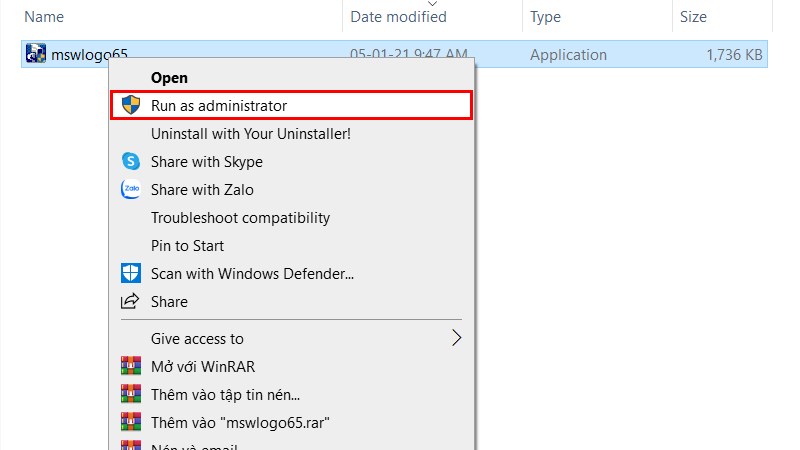Expand the Give access to submenu arrow
The width and height of the screenshot is (800, 450).
[457, 338]
